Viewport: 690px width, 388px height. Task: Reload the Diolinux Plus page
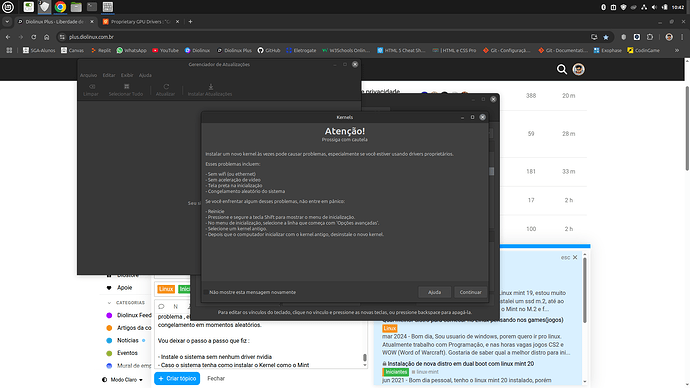coord(33,37)
